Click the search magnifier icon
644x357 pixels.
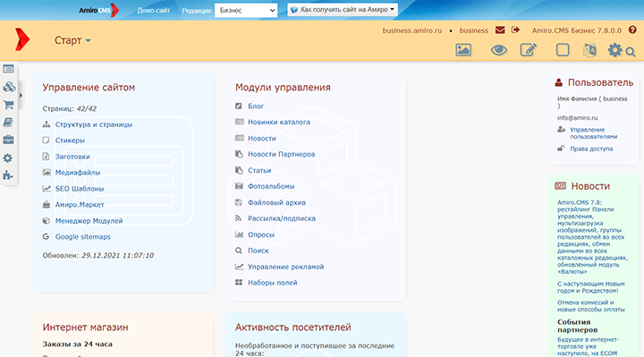click(631, 52)
